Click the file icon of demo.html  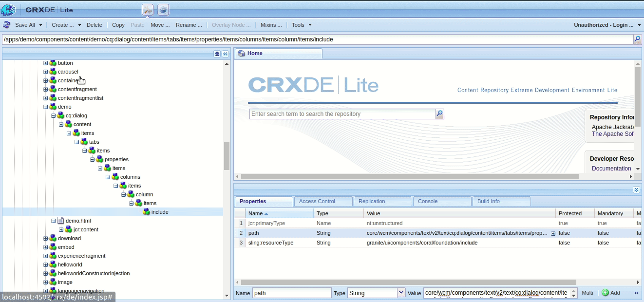60,221
